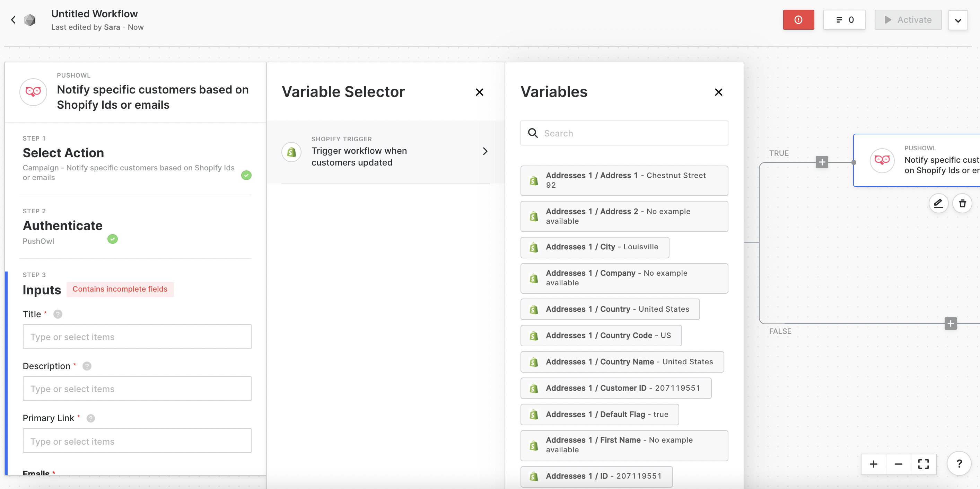
Task: Click the red error alert button
Action: coord(798,20)
